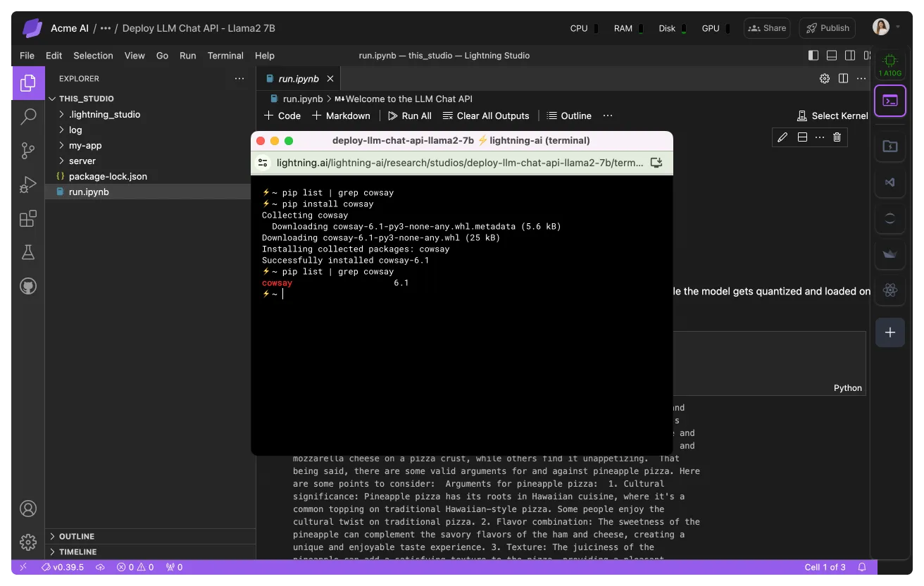Select the run.ipynb editor tab

pyautogui.click(x=299, y=79)
